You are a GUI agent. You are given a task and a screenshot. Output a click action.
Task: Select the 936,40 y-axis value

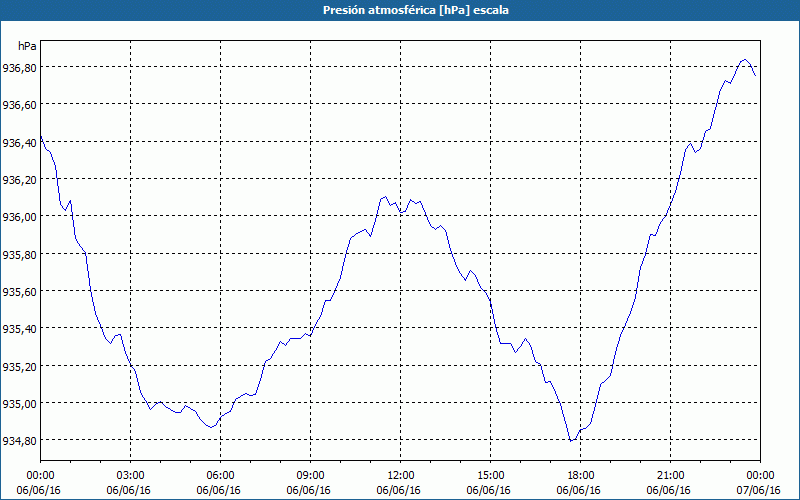(x=19, y=142)
